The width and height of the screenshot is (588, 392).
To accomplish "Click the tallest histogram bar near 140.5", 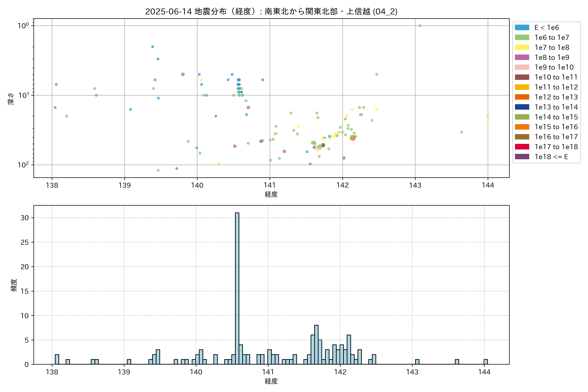I will (x=237, y=287).
